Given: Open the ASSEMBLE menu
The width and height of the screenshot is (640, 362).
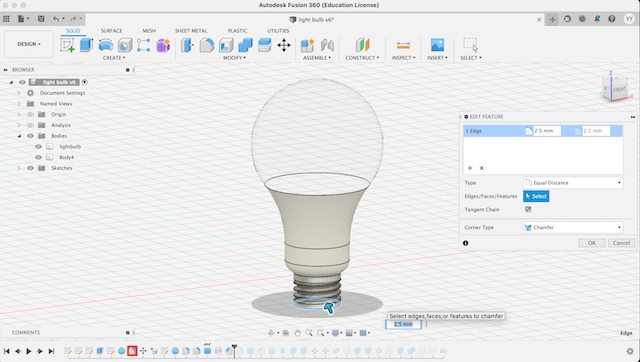Looking at the screenshot, I should pos(317,58).
